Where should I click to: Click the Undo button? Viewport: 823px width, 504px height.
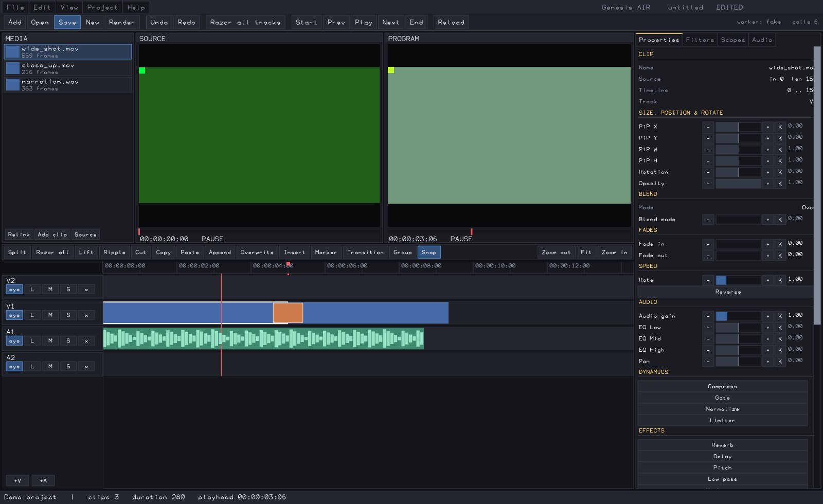159,23
